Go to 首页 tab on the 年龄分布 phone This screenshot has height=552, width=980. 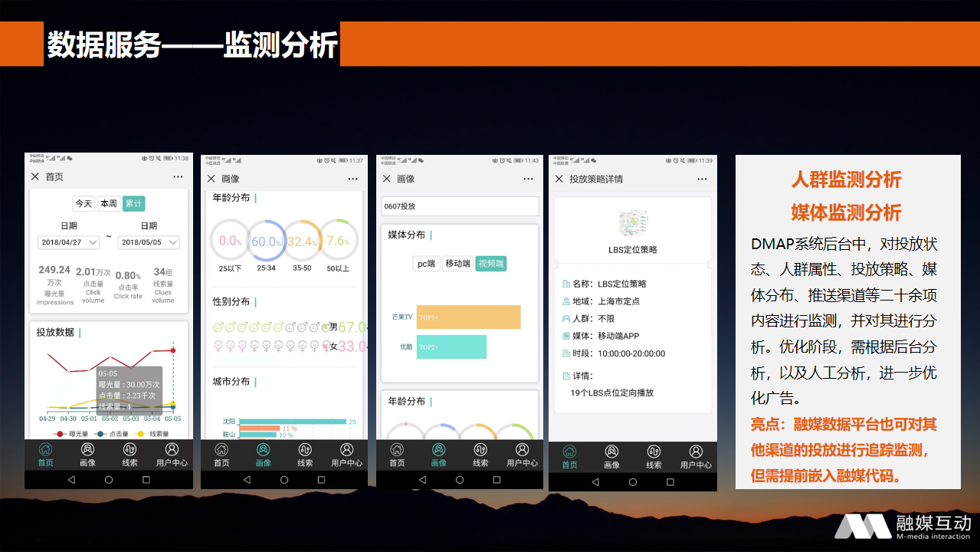pos(221,454)
